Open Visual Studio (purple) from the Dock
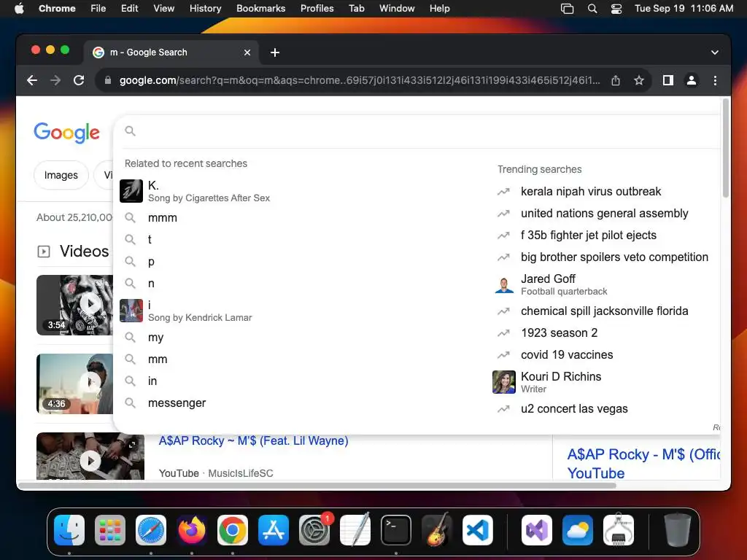This screenshot has height=560, width=747. tap(537, 530)
